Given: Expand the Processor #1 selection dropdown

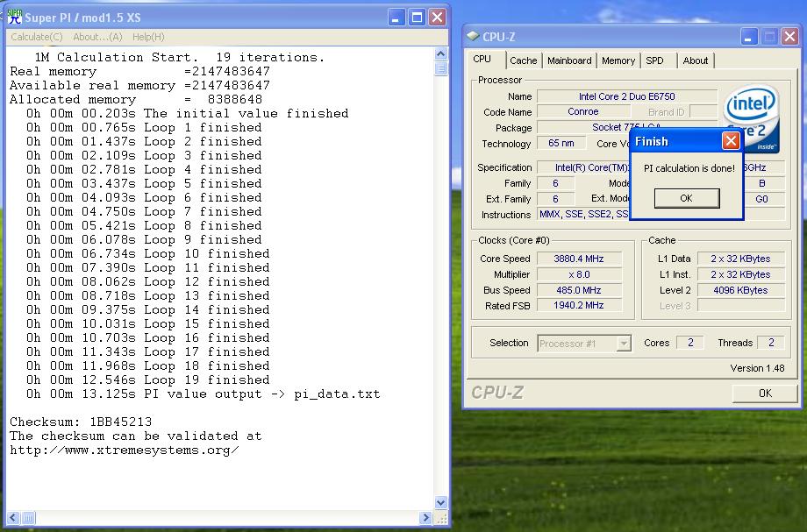Looking at the screenshot, I should (x=624, y=343).
